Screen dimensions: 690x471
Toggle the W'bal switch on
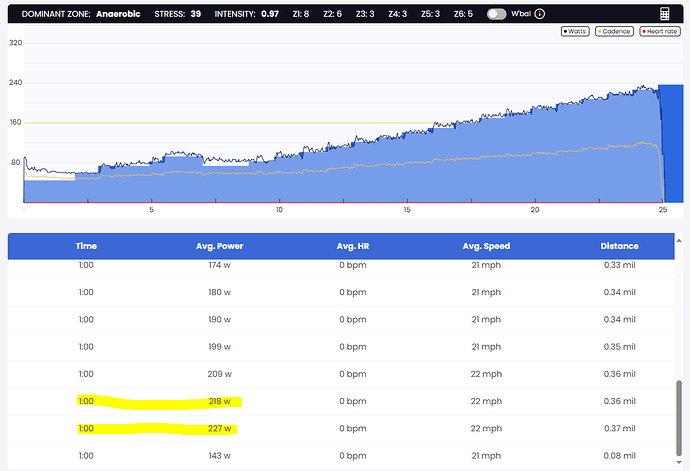(496, 15)
